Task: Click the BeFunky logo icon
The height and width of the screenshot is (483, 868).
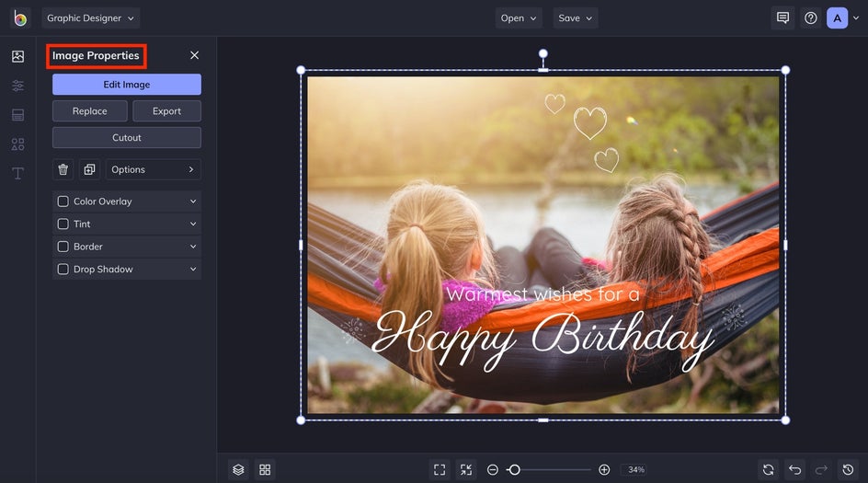Action: pyautogui.click(x=20, y=18)
